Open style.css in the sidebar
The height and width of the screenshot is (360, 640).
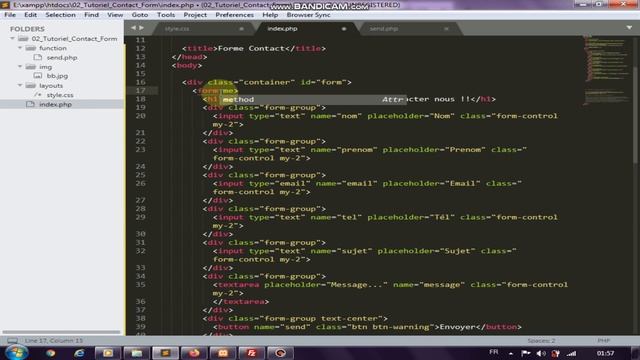coord(60,95)
